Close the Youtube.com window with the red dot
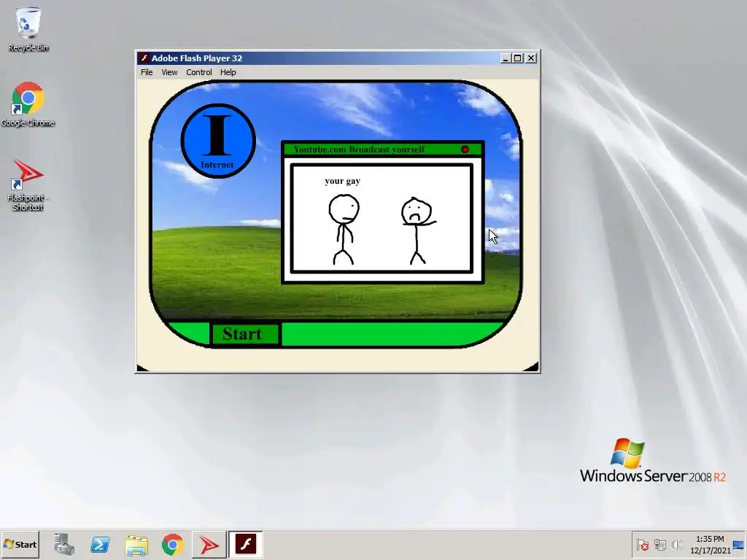Image resolution: width=747 pixels, height=560 pixels. coord(465,149)
